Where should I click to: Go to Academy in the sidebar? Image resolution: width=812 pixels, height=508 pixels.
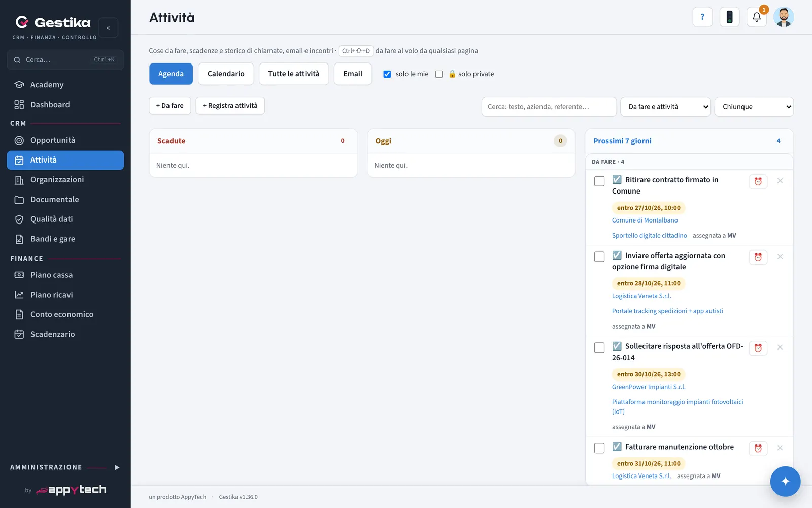coord(65,85)
